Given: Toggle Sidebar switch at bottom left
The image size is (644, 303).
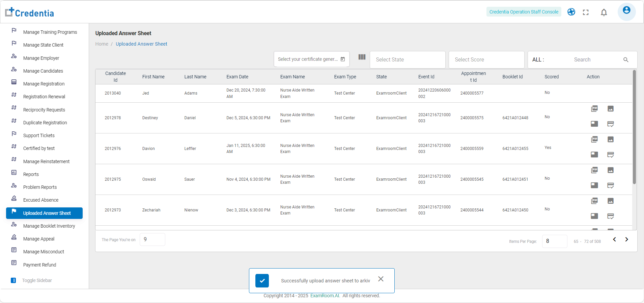Looking at the screenshot, I should coord(13,280).
